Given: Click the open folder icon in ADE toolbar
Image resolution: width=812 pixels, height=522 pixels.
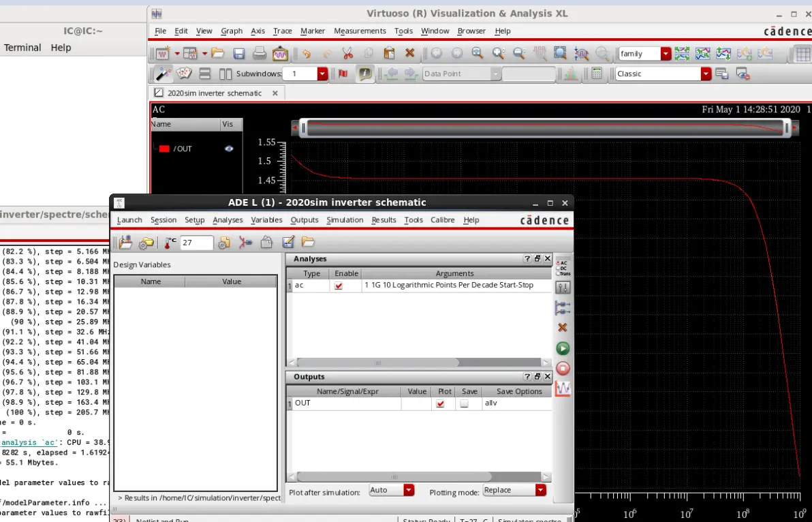Looking at the screenshot, I should pos(308,242).
